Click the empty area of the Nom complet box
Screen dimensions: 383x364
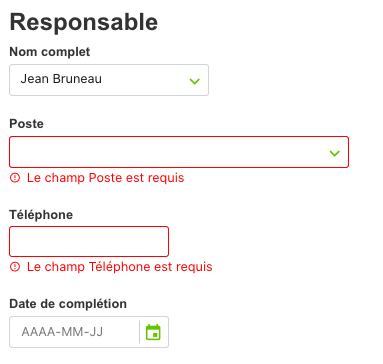click(x=145, y=80)
